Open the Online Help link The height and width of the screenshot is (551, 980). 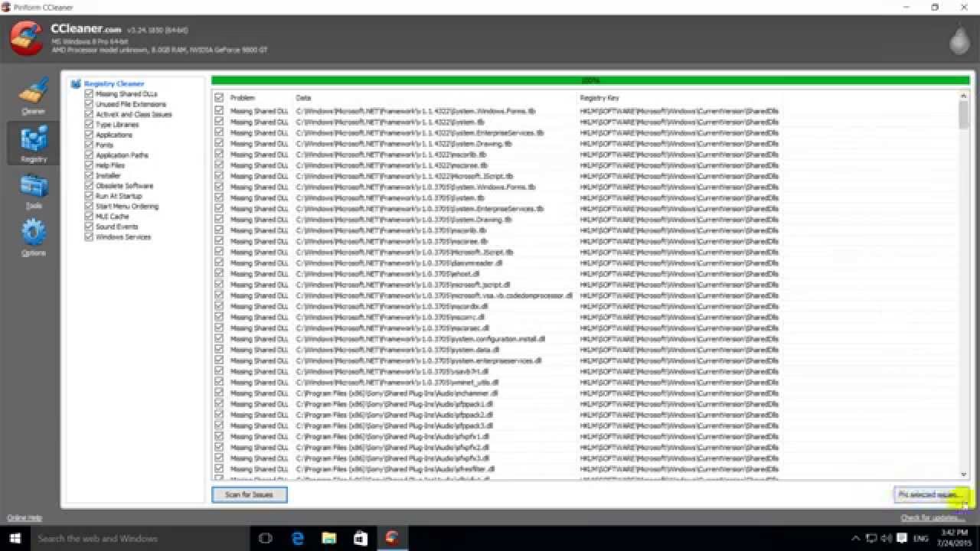pyautogui.click(x=24, y=518)
